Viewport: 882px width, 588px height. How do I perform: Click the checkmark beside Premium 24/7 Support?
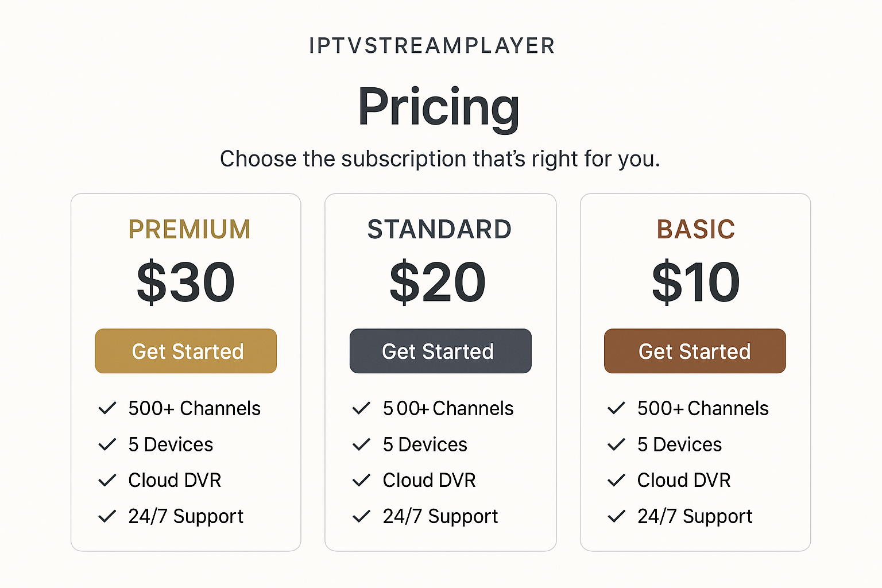point(107,516)
